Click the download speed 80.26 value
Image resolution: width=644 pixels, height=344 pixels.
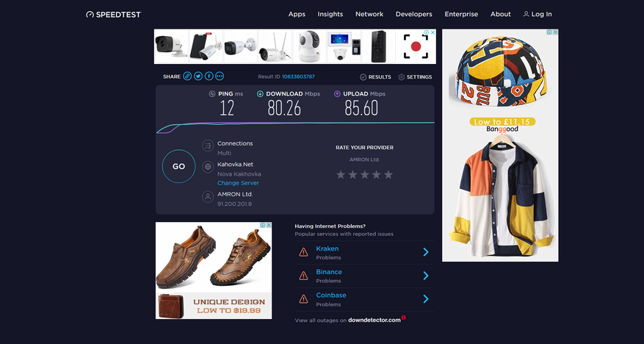284,109
